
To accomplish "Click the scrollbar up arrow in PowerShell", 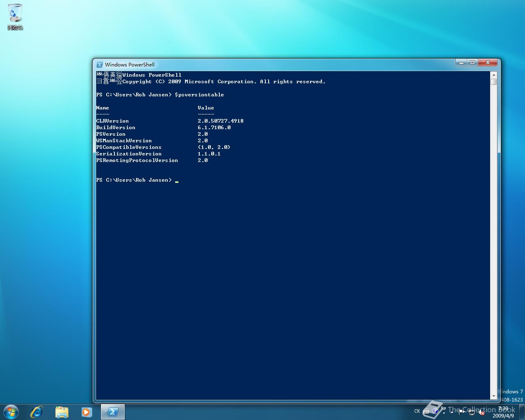I will [x=493, y=75].
